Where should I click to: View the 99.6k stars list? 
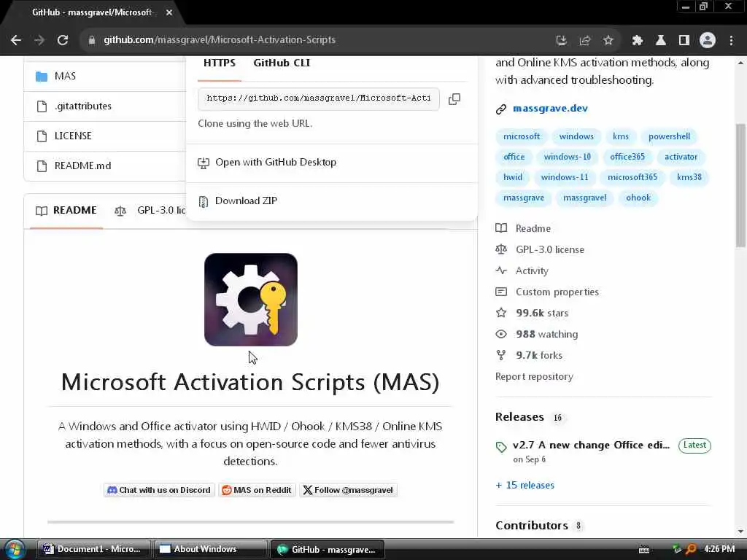click(x=532, y=314)
